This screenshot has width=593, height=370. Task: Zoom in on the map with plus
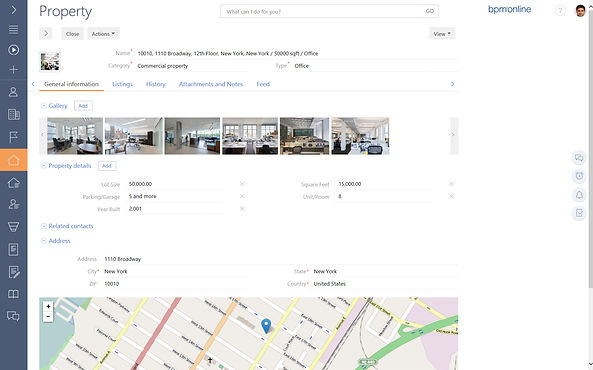pos(48,306)
